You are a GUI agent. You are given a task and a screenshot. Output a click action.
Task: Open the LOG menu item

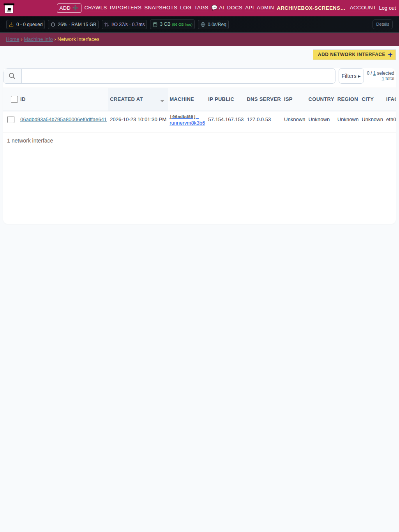(x=185, y=8)
